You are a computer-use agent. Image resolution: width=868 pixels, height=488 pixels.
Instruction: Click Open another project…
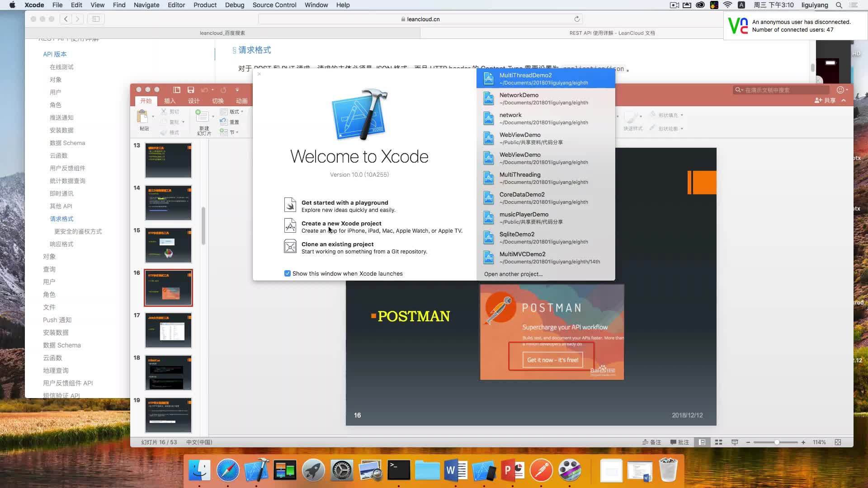513,274
